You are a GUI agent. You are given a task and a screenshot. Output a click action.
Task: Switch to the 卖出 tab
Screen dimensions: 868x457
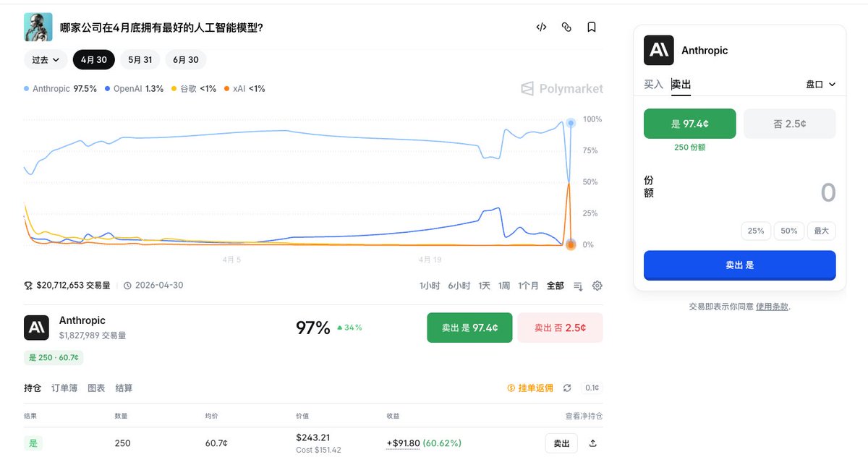(x=681, y=85)
